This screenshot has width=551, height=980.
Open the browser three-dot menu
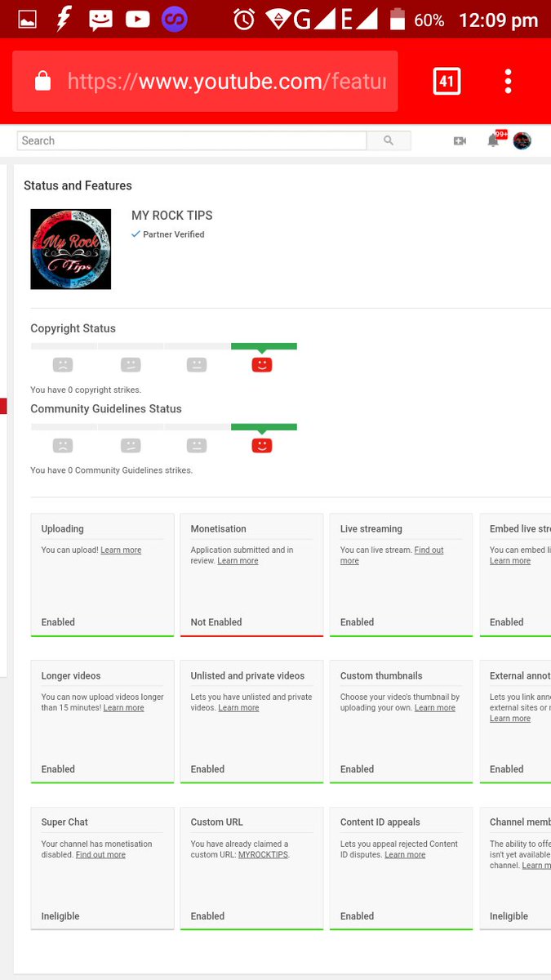coord(508,81)
